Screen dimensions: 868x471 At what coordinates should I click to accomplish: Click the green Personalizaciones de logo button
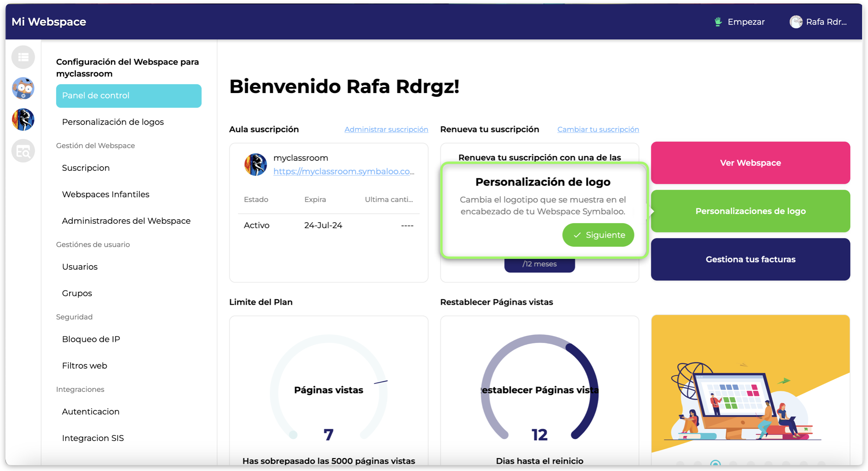[x=750, y=211]
